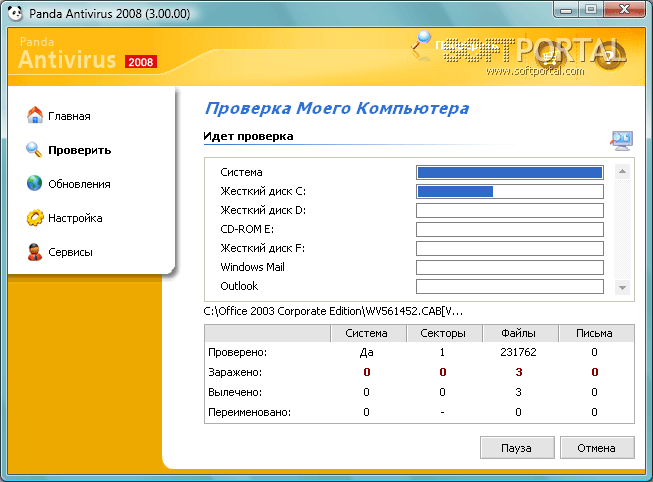This screenshot has width=653, height=482.
Task: Click the Проверка Моего Компьютера heading
Action: pyautogui.click(x=337, y=109)
